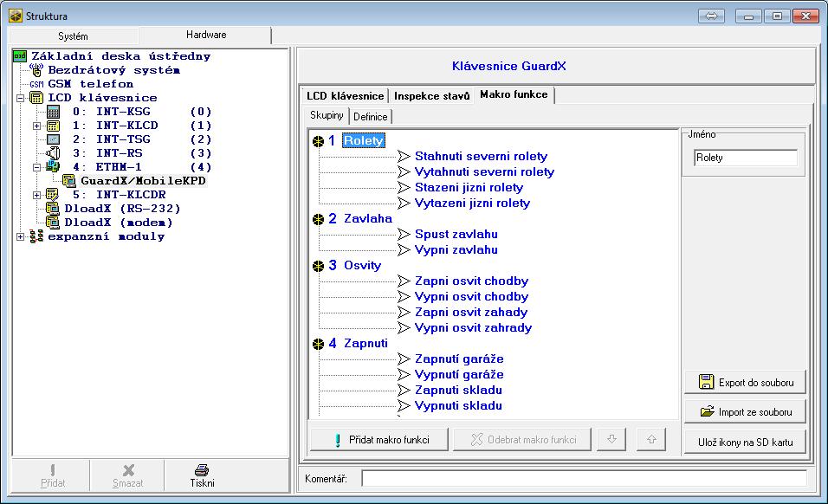Image resolution: width=828 pixels, height=504 pixels.
Task: Click the Struktura window title icon
Action: tap(16, 16)
